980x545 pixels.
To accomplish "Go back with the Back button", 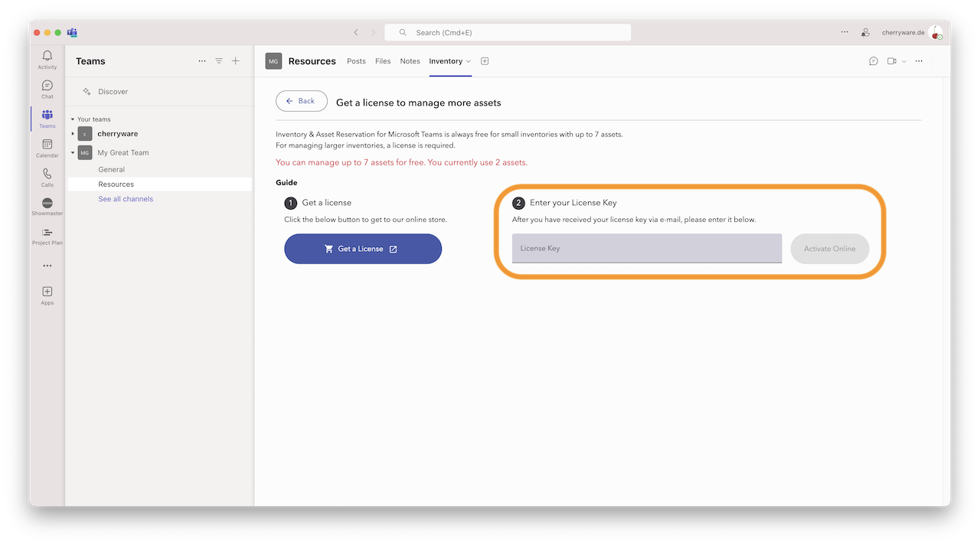I will point(301,101).
